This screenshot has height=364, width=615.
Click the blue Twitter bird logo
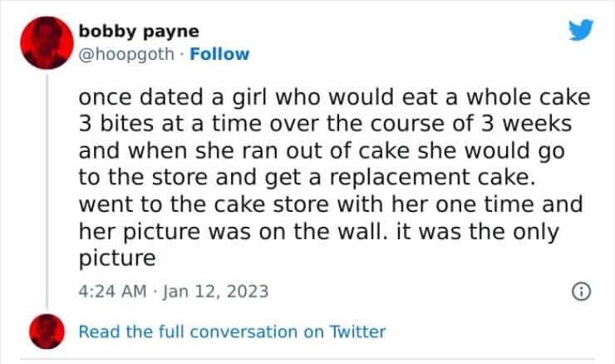580,32
